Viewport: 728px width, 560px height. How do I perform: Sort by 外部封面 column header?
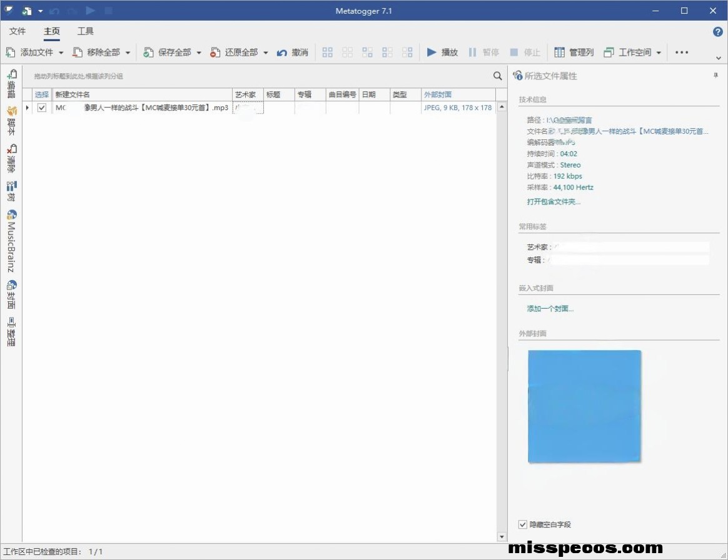pos(458,94)
